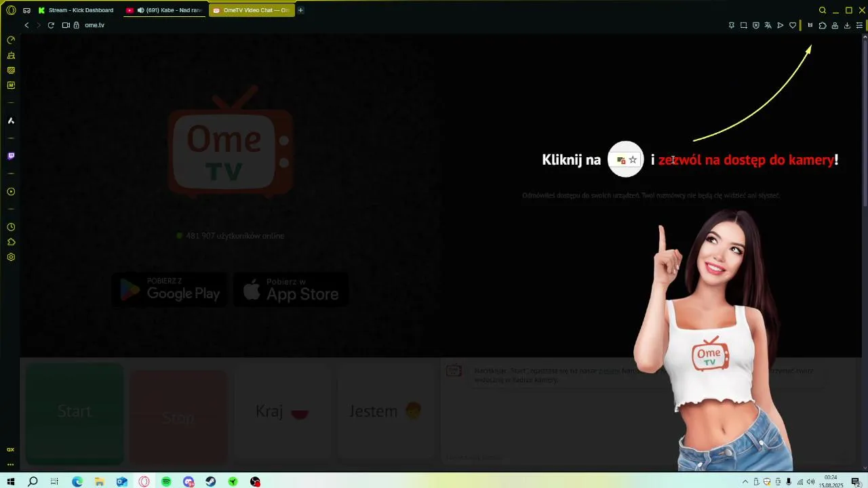Go back to previous page

click(26, 25)
